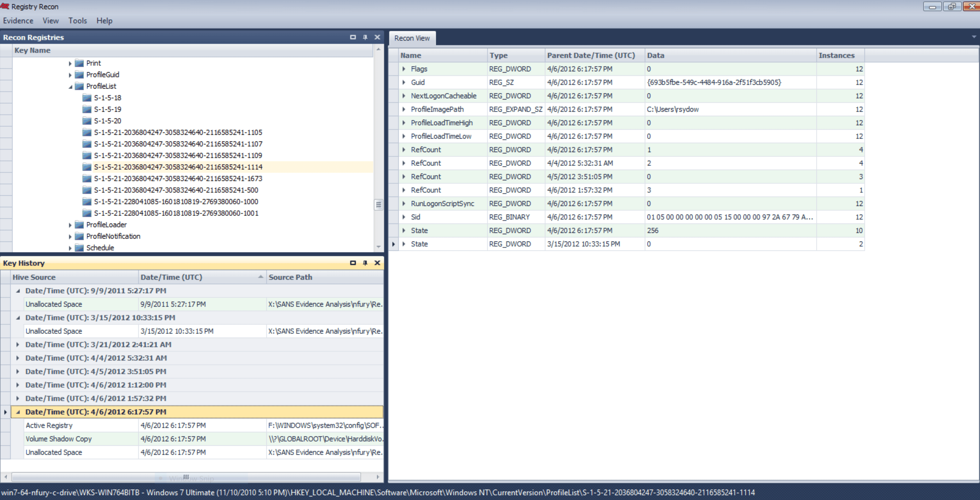
Task: Open the Recon View panel dropdown arrow
Action: [x=974, y=37]
